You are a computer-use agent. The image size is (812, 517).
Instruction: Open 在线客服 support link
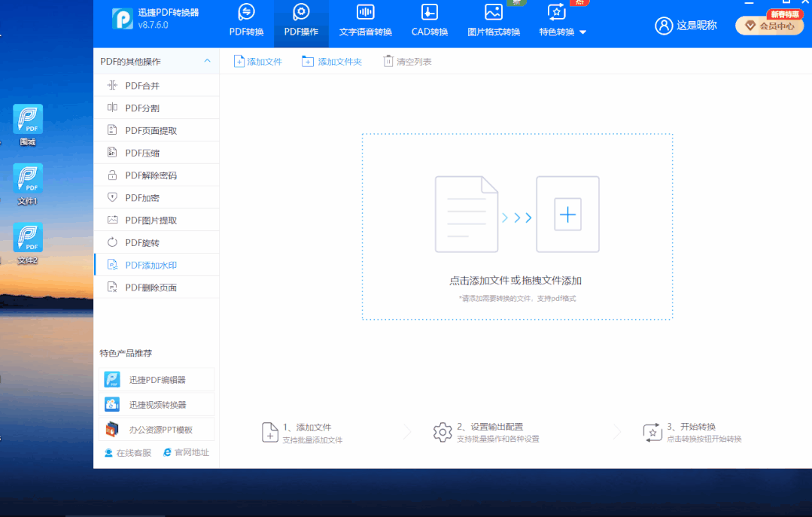[127, 453]
